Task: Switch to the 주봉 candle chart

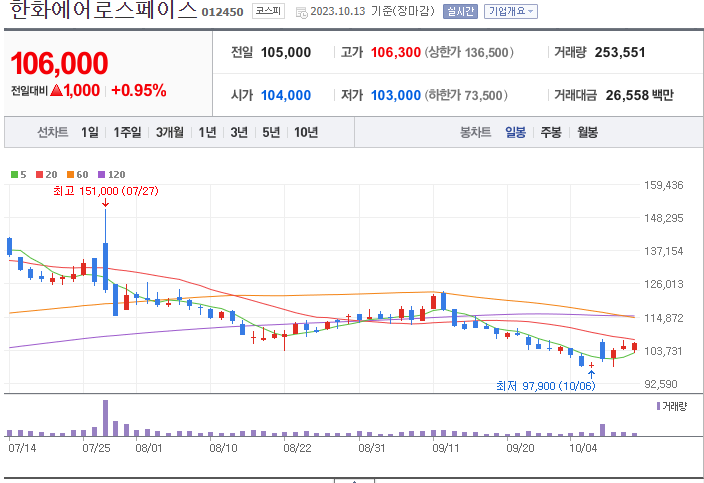Action: (x=551, y=132)
